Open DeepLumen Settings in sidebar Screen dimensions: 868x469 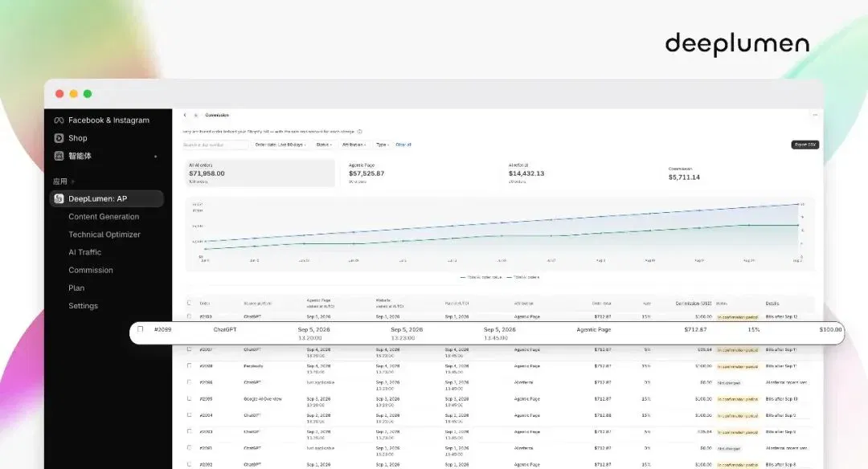coord(83,306)
